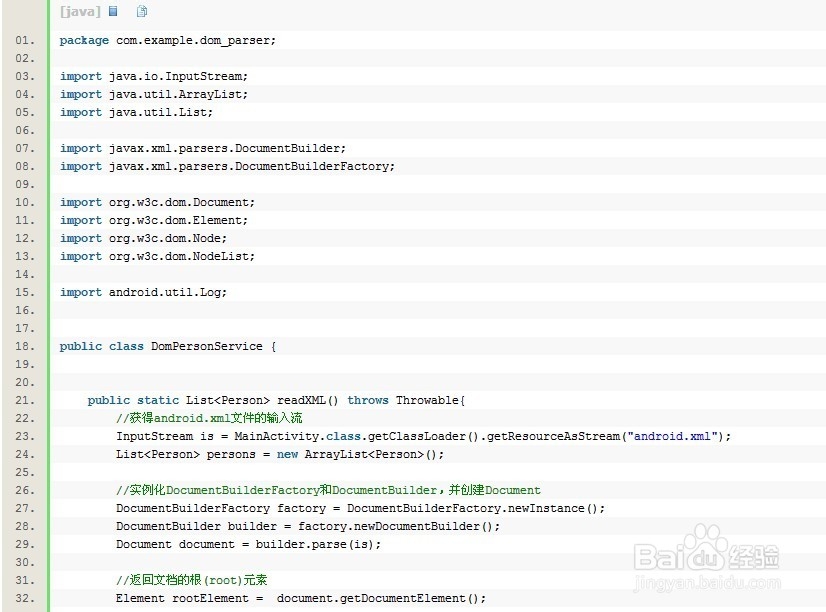Click the throws keyword in the readXML signature

pyautogui.click(x=368, y=400)
